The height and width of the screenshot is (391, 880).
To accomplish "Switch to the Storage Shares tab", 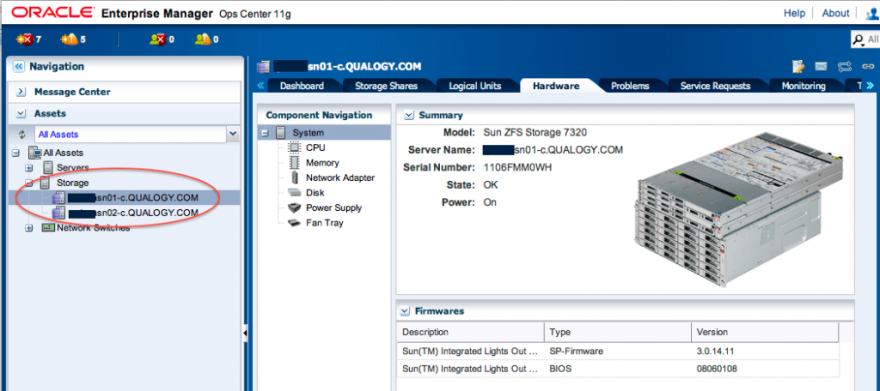I will [386, 86].
